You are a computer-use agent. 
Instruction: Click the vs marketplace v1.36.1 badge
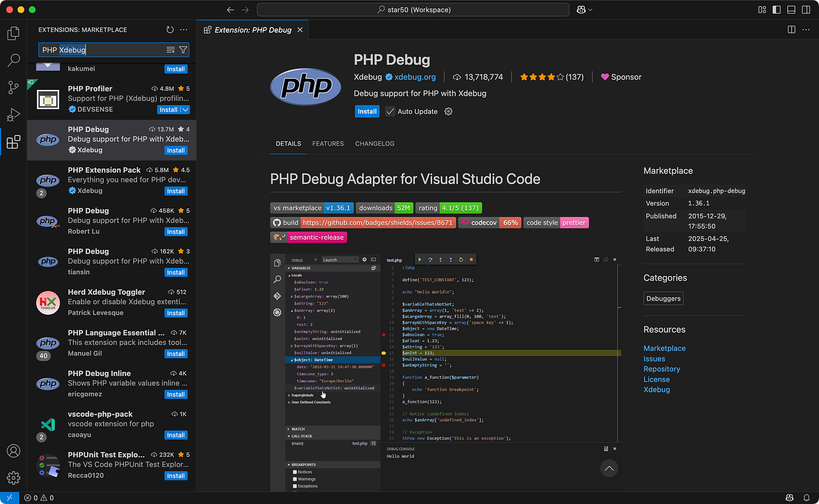pos(312,208)
